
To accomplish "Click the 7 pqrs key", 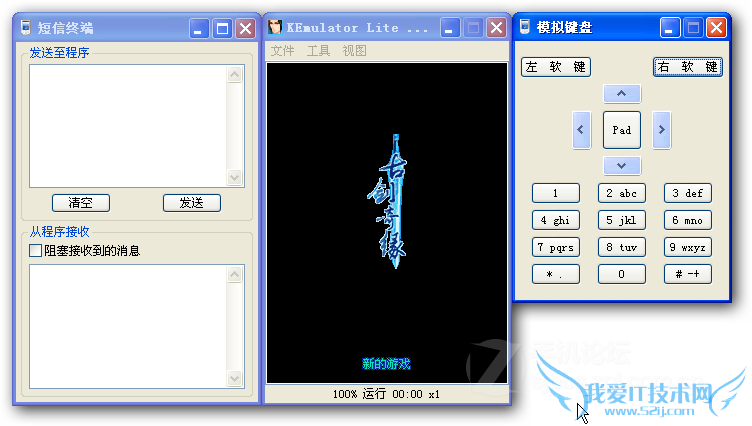I will [x=556, y=248].
